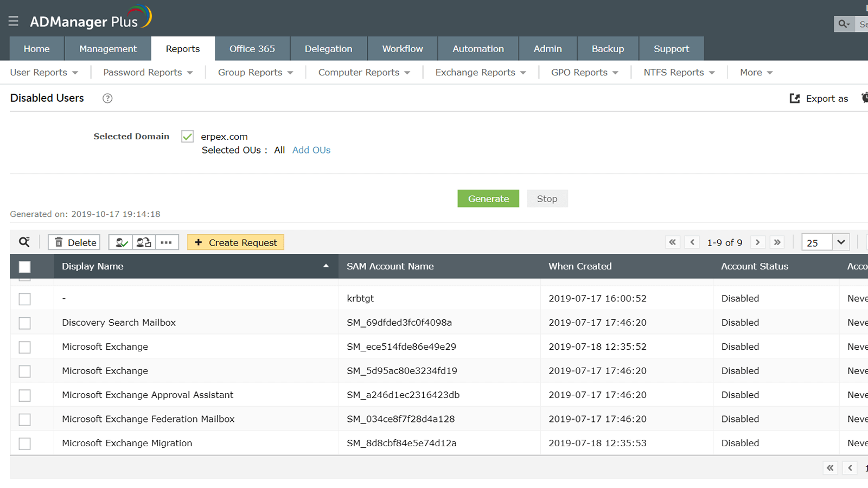This screenshot has width=868, height=488.
Task: Go to the next results page
Action: 758,242
